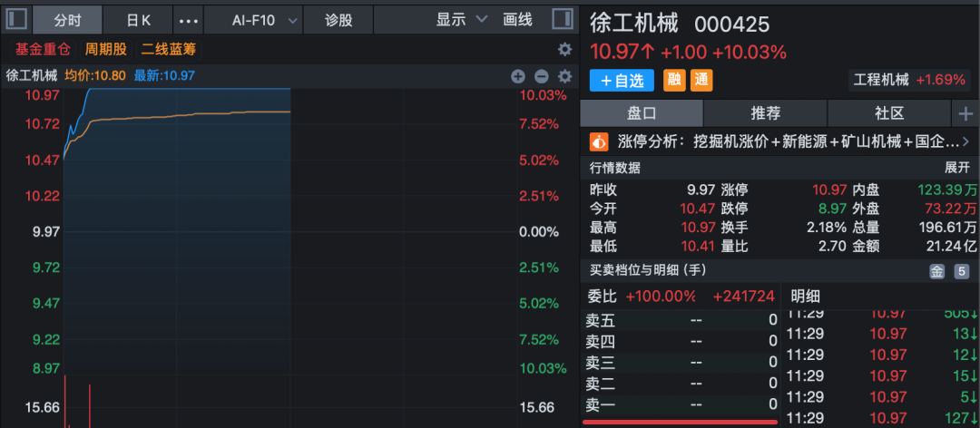Click the 今开 10.47 value
980x428 pixels.
tap(698, 209)
